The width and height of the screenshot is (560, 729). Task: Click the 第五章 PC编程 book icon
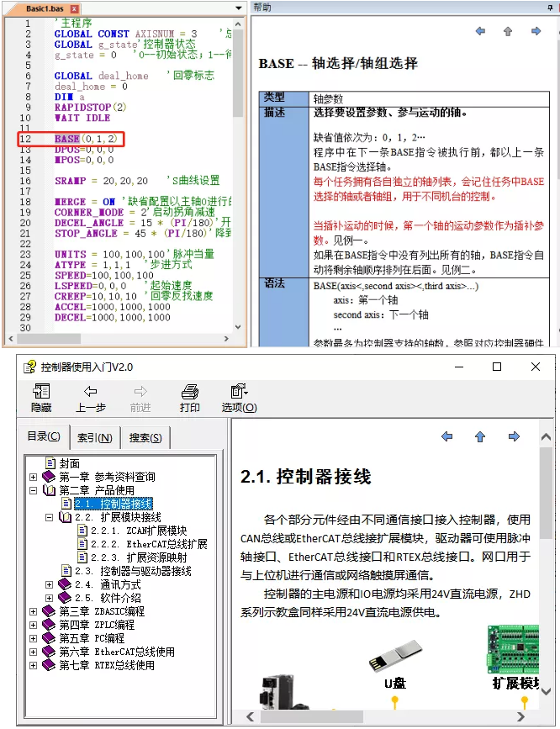[x=49, y=638]
